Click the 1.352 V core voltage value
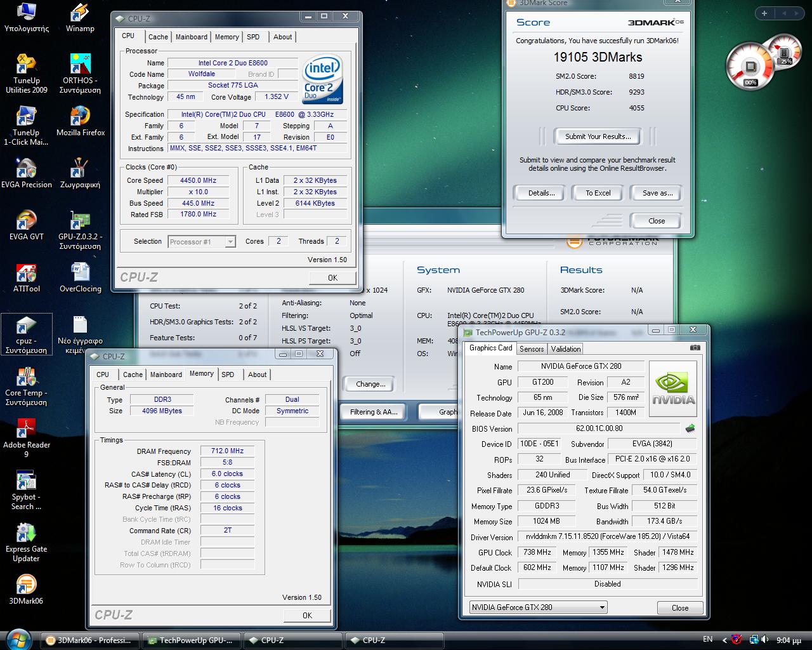This screenshot has width=812, height=650. 277,96
